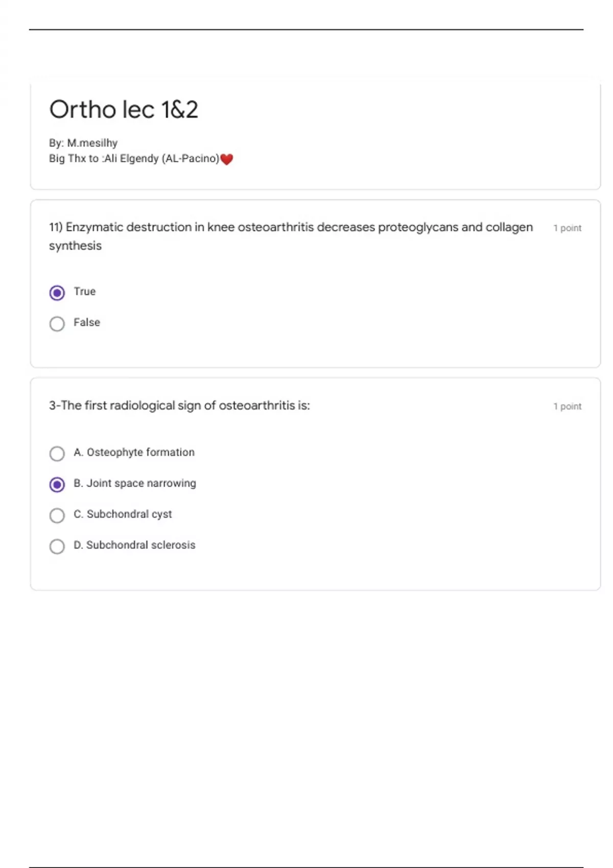Select the True radio button
The width and height of the screenshot is (613, 868).
click(57, 293)
